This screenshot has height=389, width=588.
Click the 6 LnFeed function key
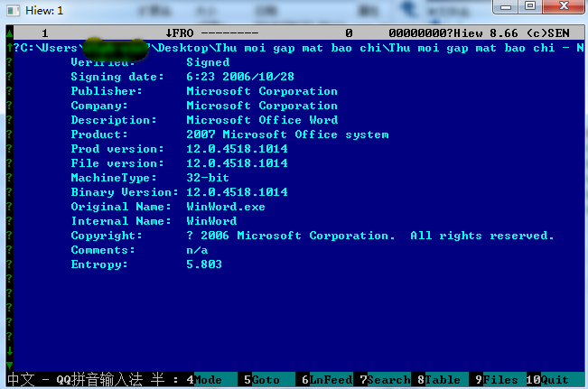pos(327,380)
